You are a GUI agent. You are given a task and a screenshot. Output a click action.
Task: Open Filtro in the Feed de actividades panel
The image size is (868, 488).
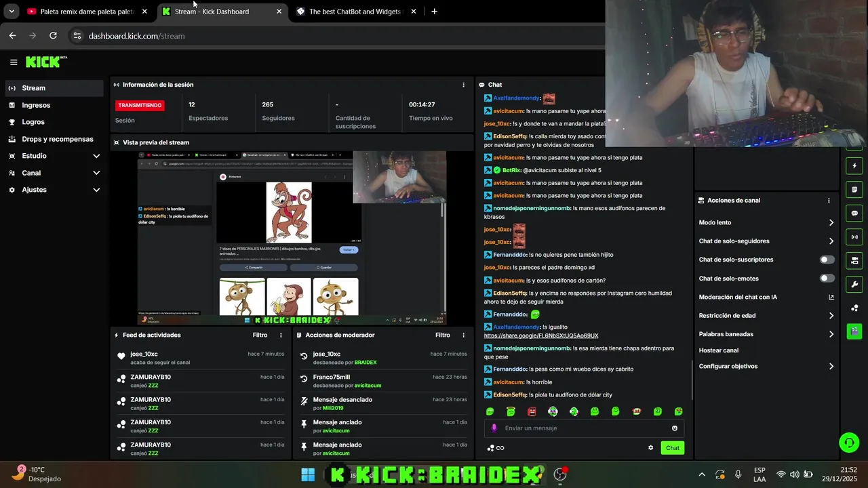coord(260,335)
